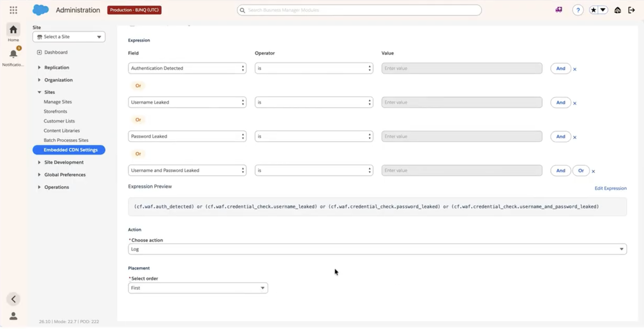Open the app launcher grid icon

tap(13, 10)
